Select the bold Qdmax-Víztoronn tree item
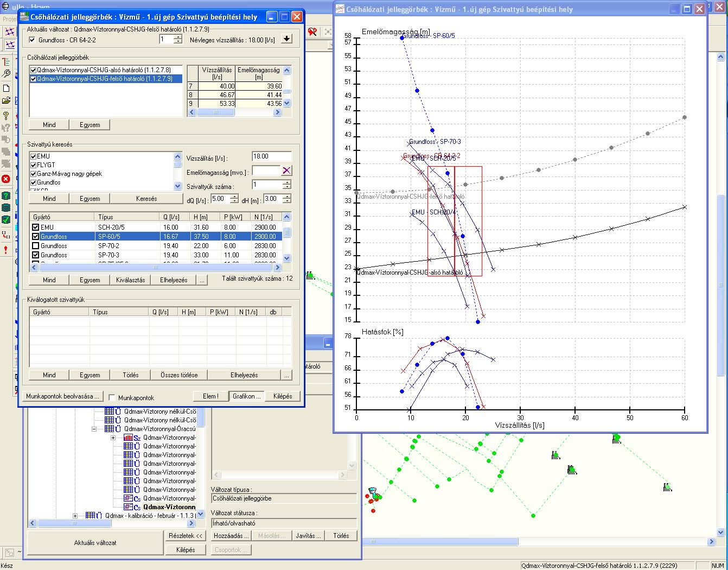This screenshot has height=570, width=728. click(169, 507)
